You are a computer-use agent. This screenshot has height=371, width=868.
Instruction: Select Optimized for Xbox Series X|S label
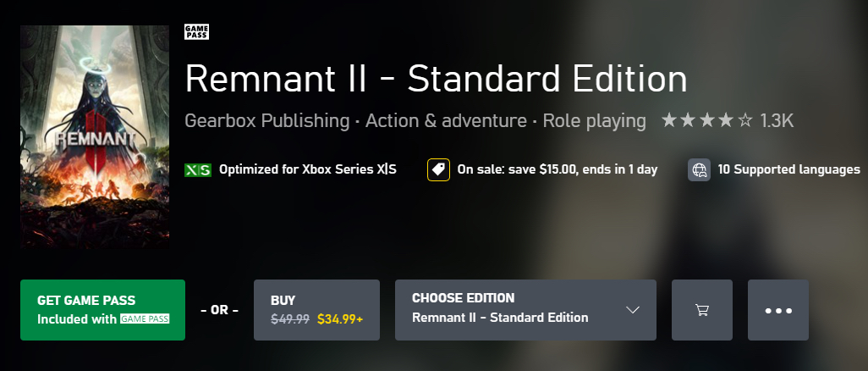pos(307,169)
